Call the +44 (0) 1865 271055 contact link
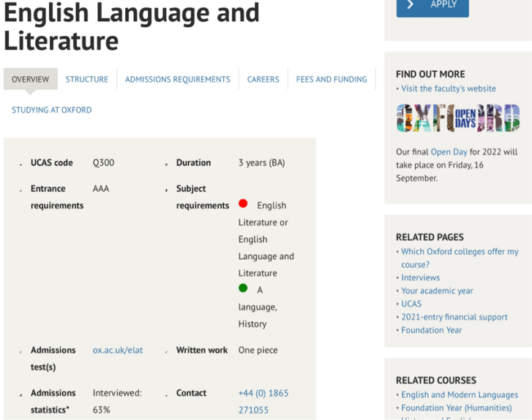Viewport: 532px width, 420px height. [x=263, y=401]
